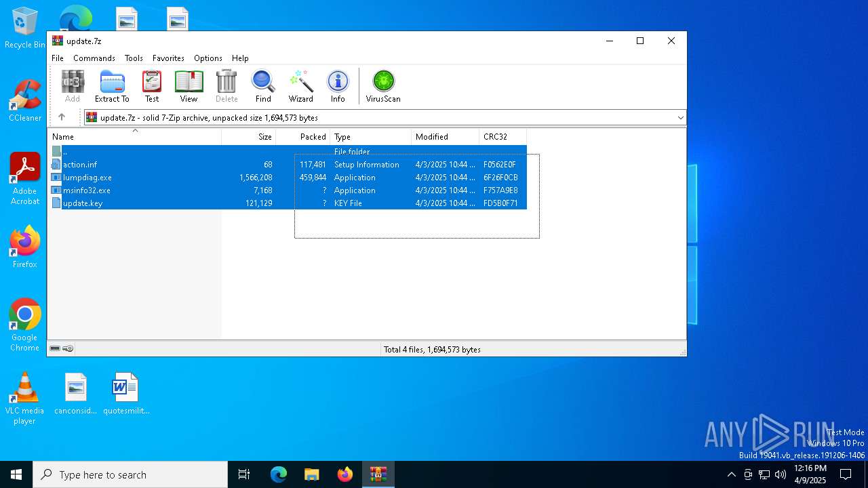The width and height of the screenshot is (868, 488).
Task: Select the canconsid... desktop file
Action: (75, 394)
